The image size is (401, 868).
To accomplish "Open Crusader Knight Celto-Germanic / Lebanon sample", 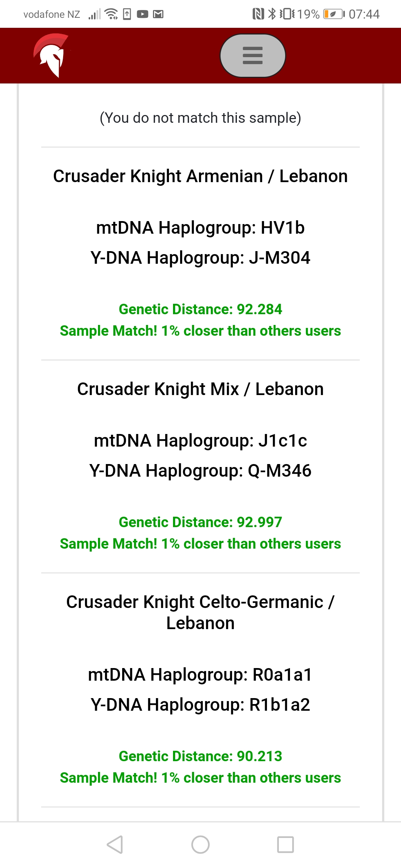I will (200, 612).
